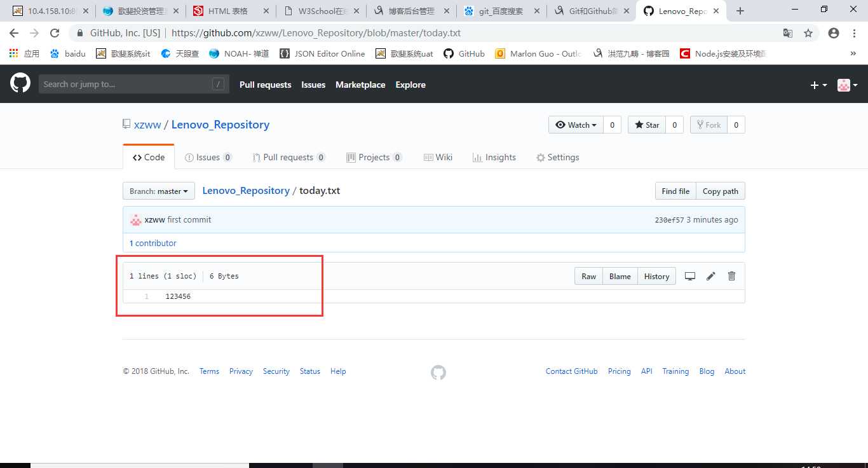This screenshot has height=468, width=868.
Task: Open the user avatar menu
Action: [848, 85]
